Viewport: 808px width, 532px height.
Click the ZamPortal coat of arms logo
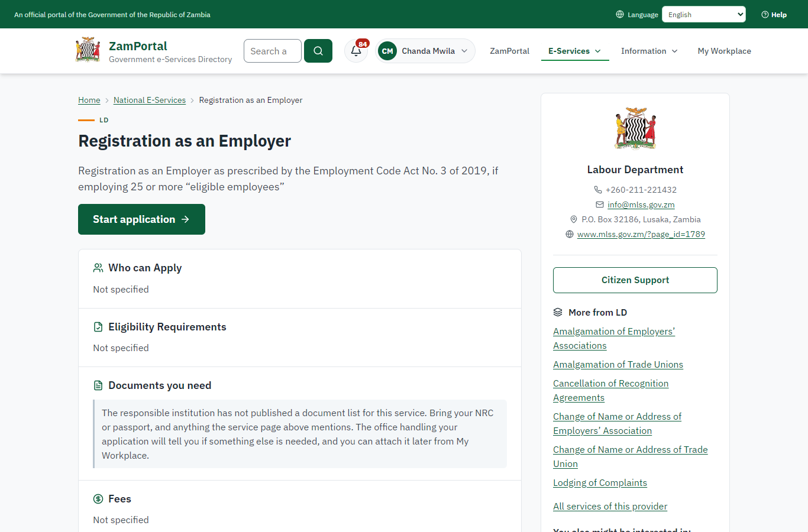click(88, 50)
